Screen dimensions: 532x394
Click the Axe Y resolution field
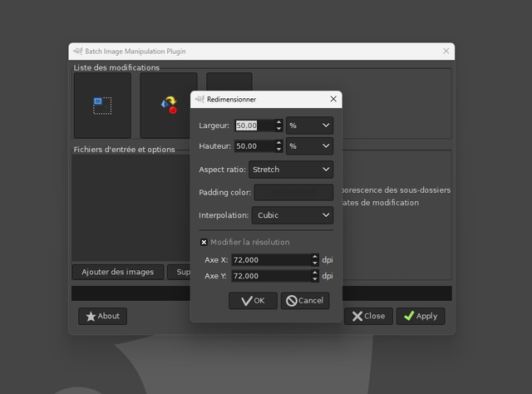271,276
